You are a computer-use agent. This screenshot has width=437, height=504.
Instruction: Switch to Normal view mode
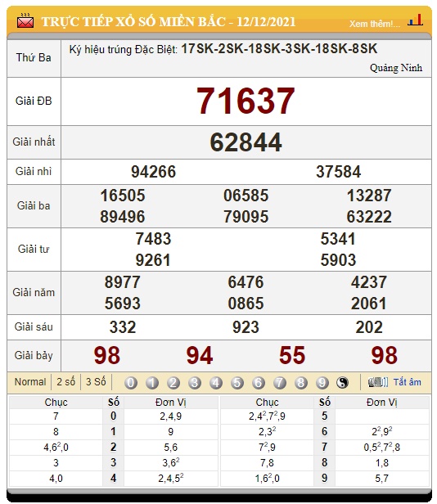point(30,382)
